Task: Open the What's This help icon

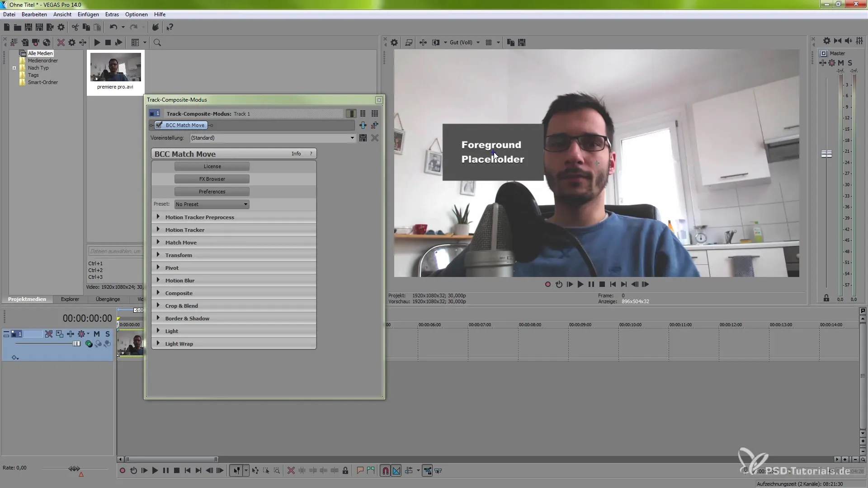Action: (x=170, y=28)
